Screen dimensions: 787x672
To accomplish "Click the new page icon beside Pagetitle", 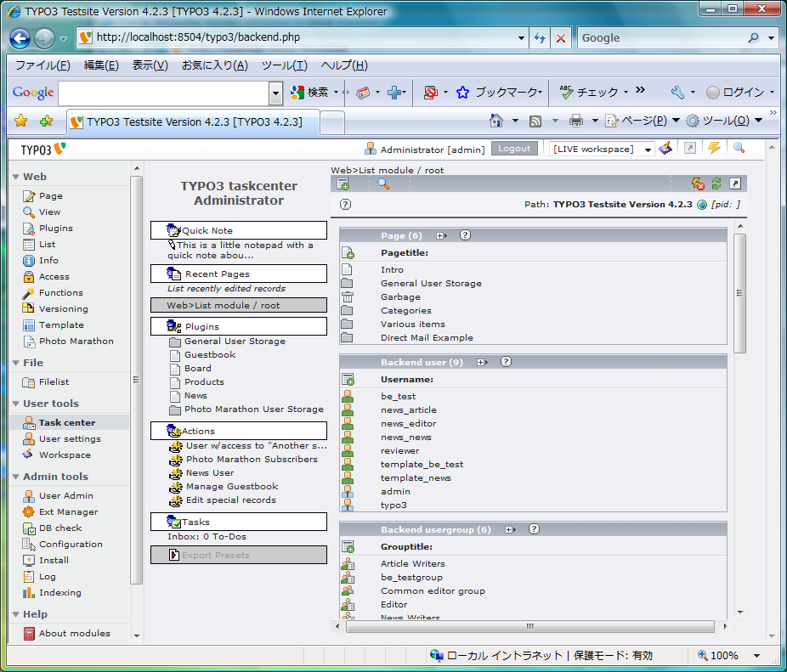I will click(348, 253).
